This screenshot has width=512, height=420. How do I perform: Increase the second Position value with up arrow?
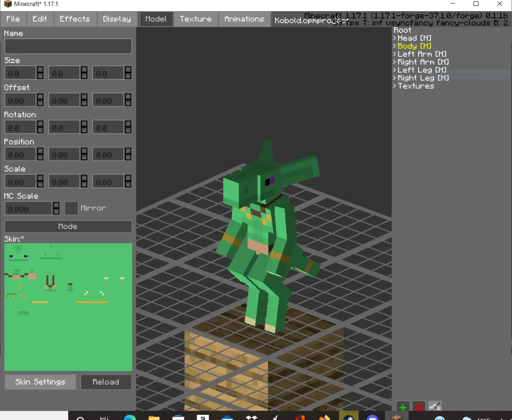click(x=84, y=151)
